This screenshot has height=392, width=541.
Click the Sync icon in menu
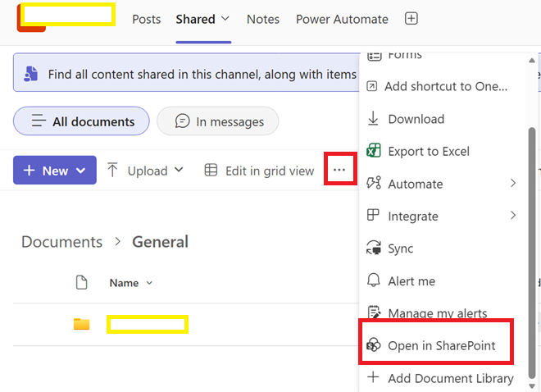tap(373, 248)
